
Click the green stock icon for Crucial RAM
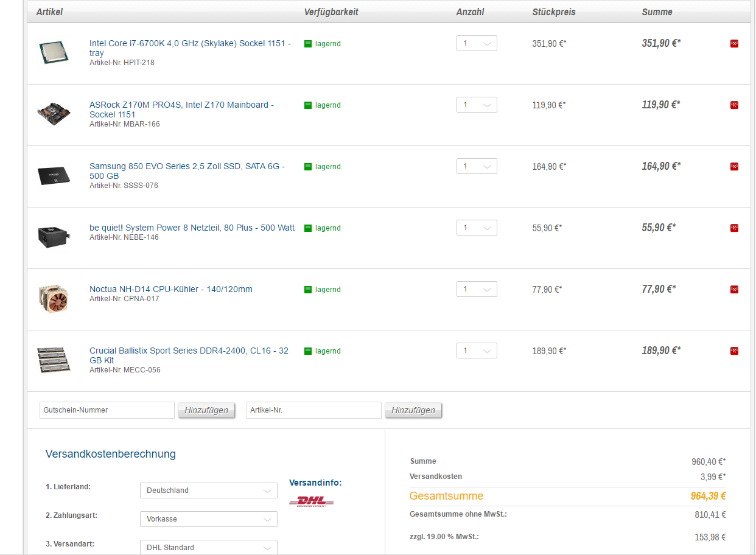308,351
